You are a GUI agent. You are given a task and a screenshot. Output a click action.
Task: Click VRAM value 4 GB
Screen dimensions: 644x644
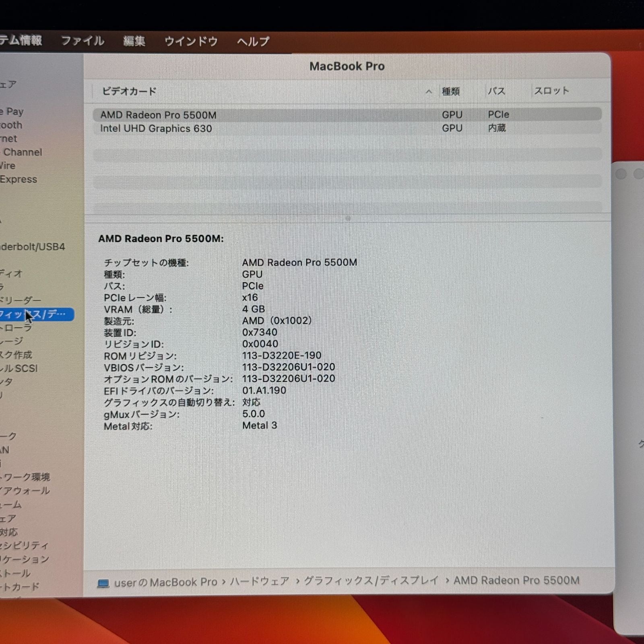coord(254,309)
